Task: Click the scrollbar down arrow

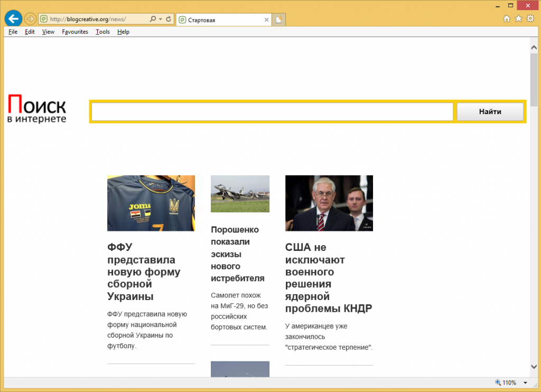Action: (534, 367)
